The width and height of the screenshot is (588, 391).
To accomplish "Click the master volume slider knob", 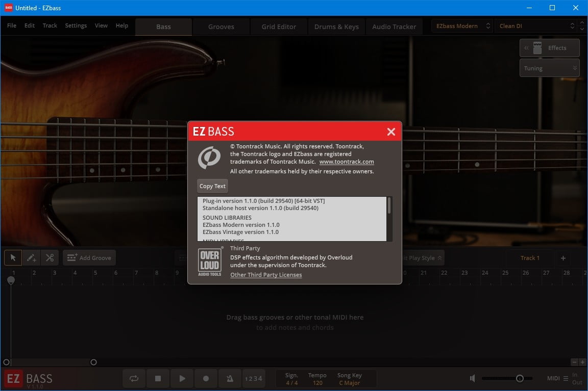I will (x=520, y=378).
